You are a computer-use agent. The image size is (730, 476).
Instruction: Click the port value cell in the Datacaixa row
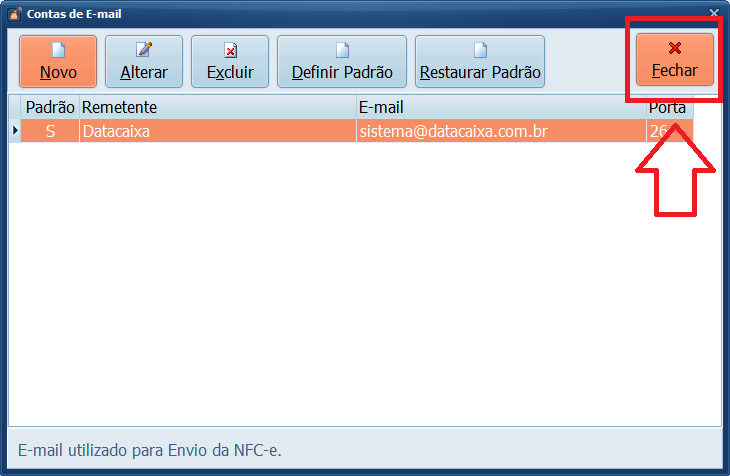664,131
